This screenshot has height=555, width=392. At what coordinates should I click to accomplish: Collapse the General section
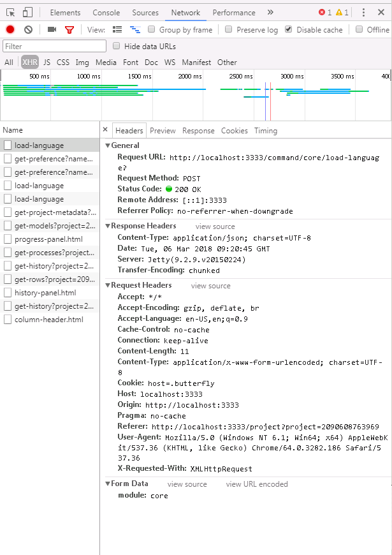[108, 145]
